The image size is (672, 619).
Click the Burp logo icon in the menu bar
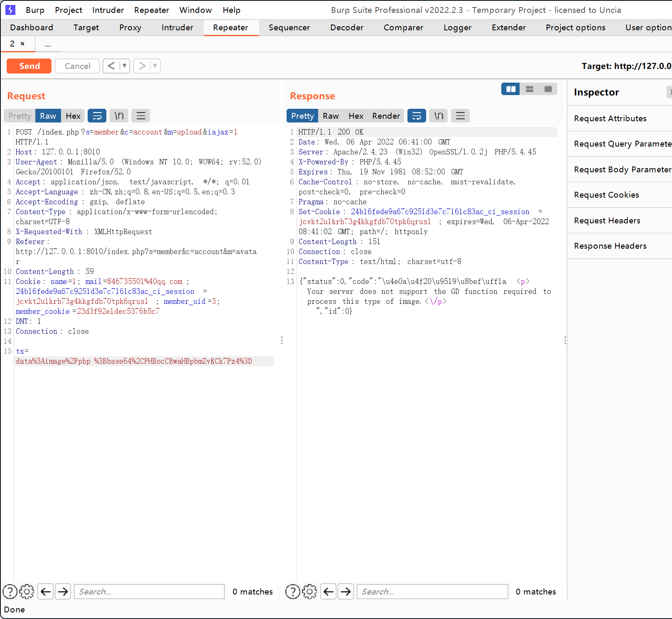pos(10,10)
